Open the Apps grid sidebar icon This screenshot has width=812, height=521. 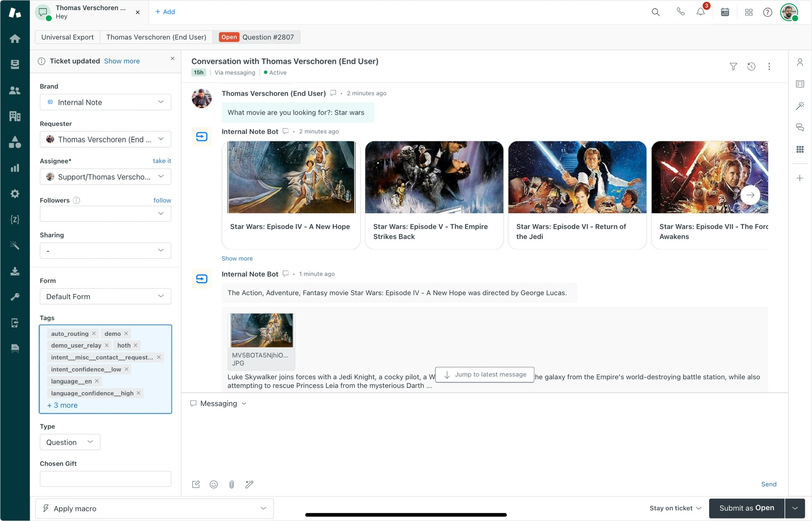800,149
